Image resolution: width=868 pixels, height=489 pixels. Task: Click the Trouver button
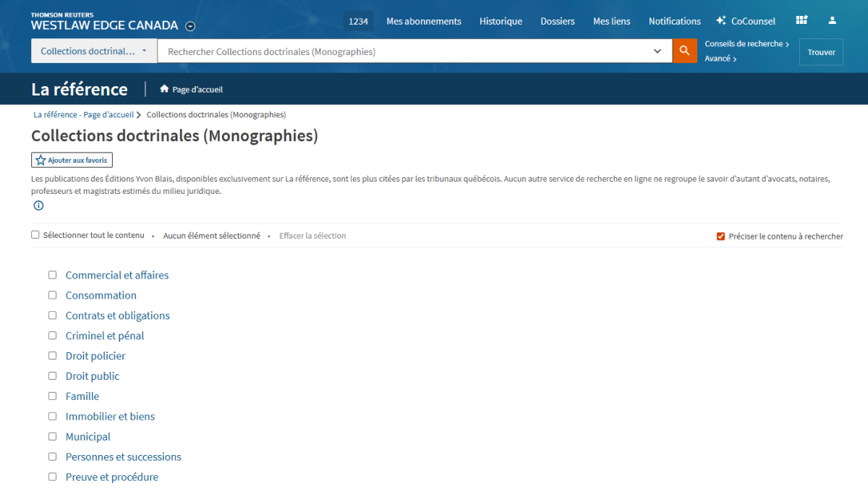821,52
